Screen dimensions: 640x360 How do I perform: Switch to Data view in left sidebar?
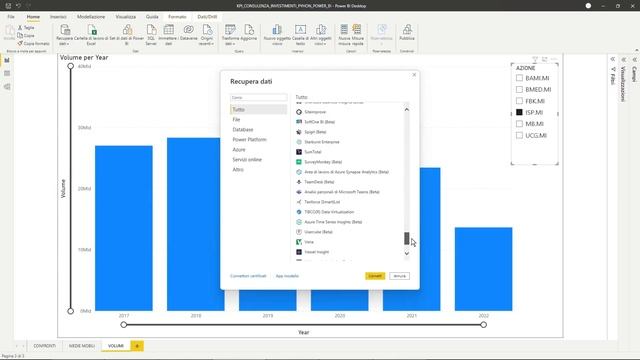coord(7,73)
